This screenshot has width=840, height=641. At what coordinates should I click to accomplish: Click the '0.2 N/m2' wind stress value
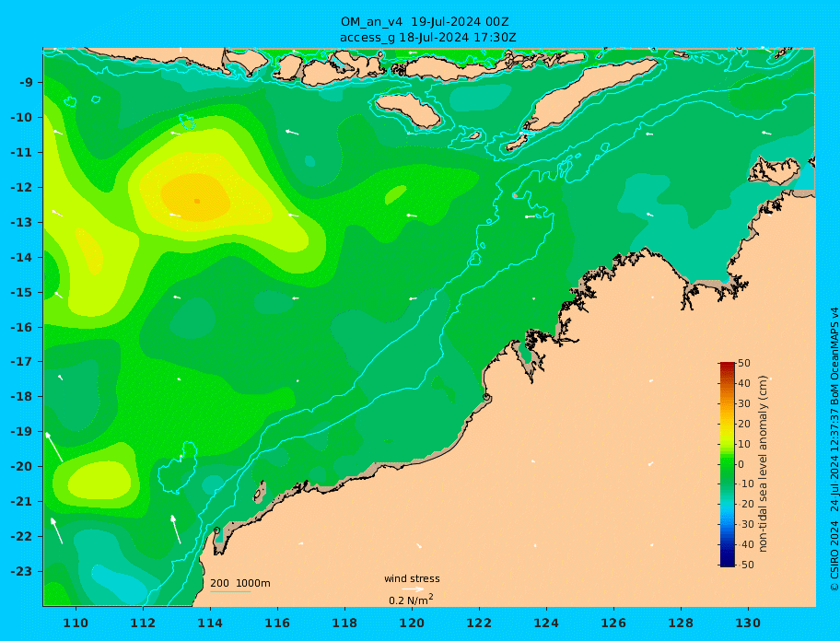[411, 600]
